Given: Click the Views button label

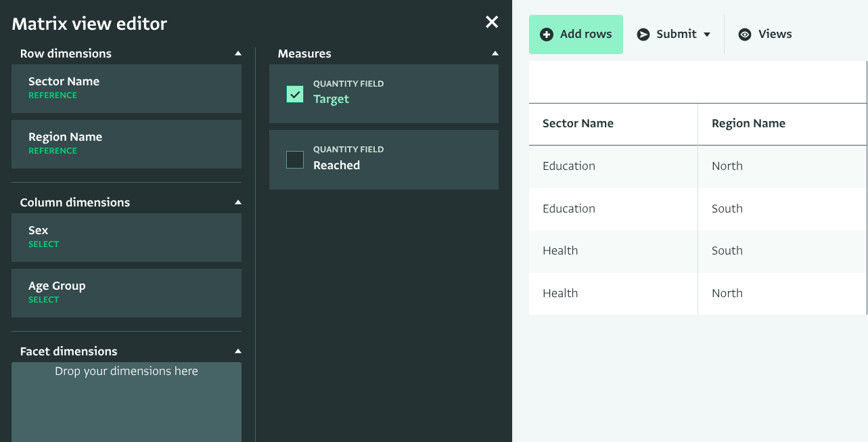Looking at the screenshot, I should tap(775, 35).
